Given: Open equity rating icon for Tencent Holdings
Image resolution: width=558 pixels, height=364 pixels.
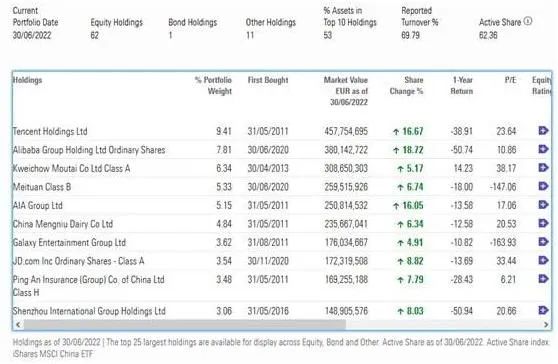Looking at the screenshot, I should [543, 131].
